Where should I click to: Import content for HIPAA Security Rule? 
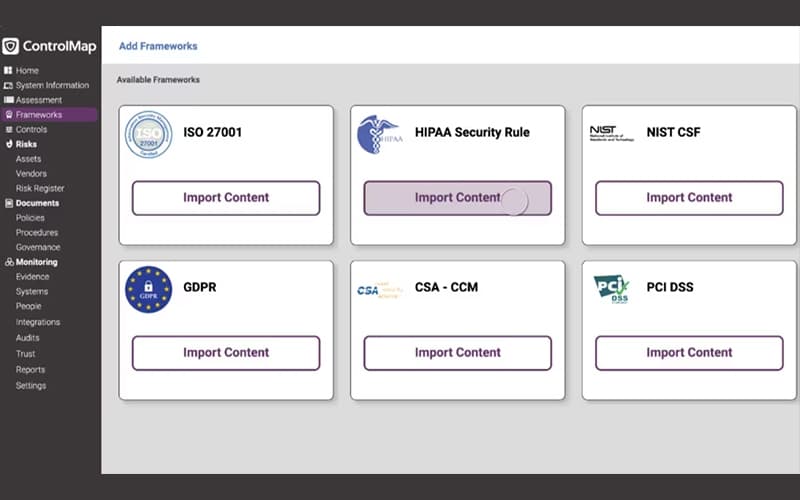tap(458, 198)
